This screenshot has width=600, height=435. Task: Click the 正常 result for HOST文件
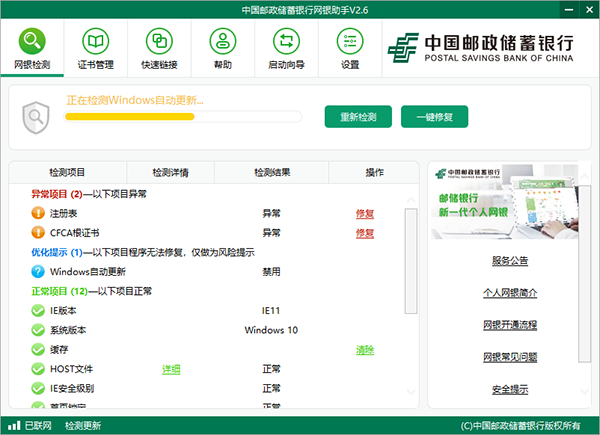click(271, 369)
